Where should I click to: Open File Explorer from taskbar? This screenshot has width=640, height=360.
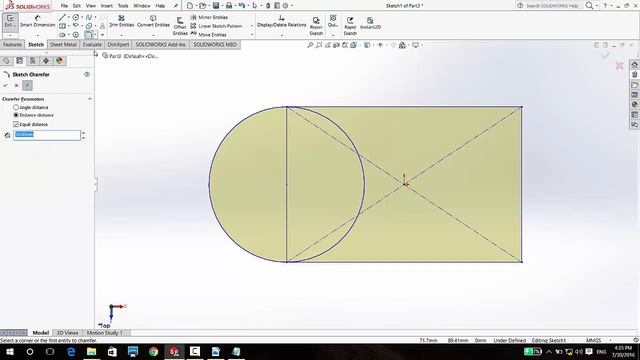[91, 351]
